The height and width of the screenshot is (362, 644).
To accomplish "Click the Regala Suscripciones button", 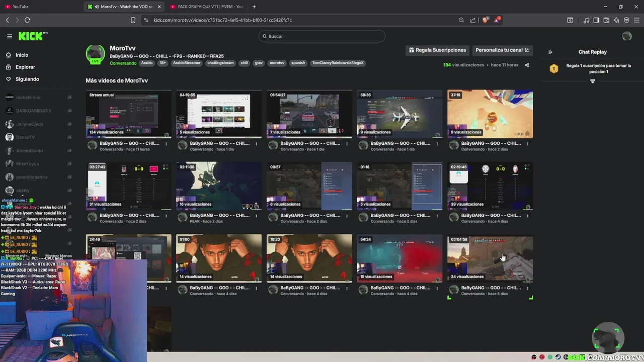I will point(437,50).
